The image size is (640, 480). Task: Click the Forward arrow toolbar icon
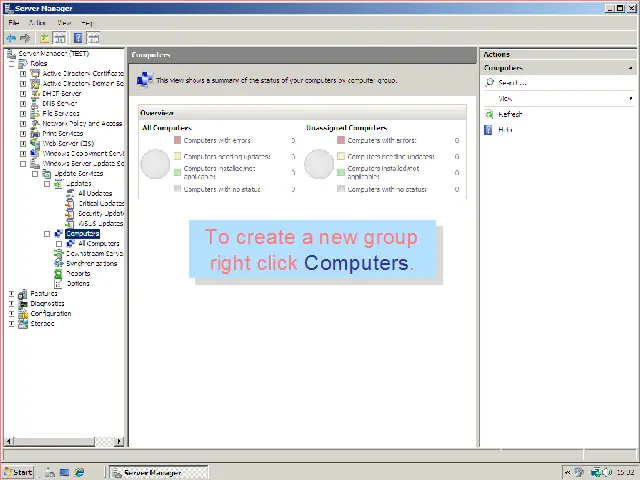pos(25,38)
